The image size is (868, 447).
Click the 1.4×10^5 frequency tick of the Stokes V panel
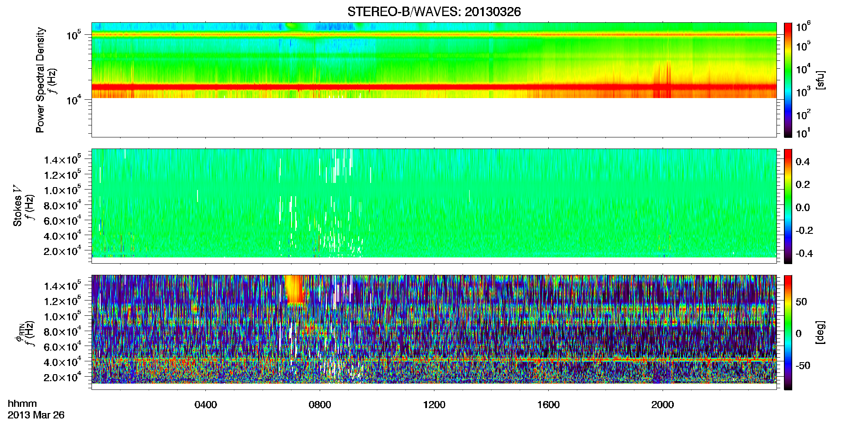[x=62, y=159]
